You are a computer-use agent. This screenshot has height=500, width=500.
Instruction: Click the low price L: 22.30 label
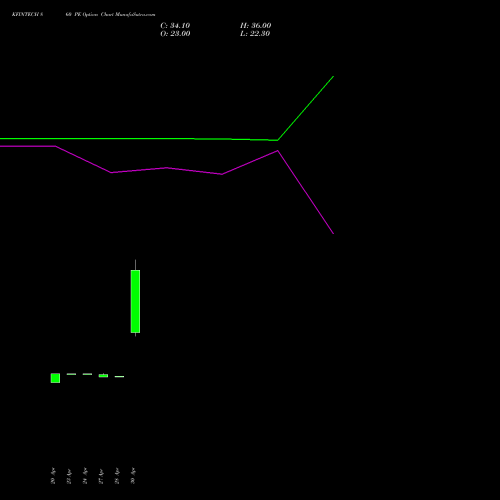255,34
